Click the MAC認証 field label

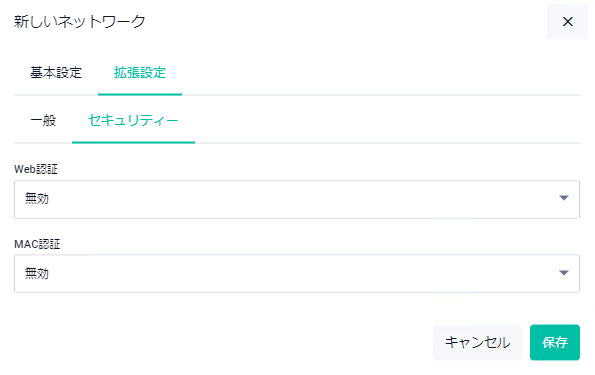(37, 244)
